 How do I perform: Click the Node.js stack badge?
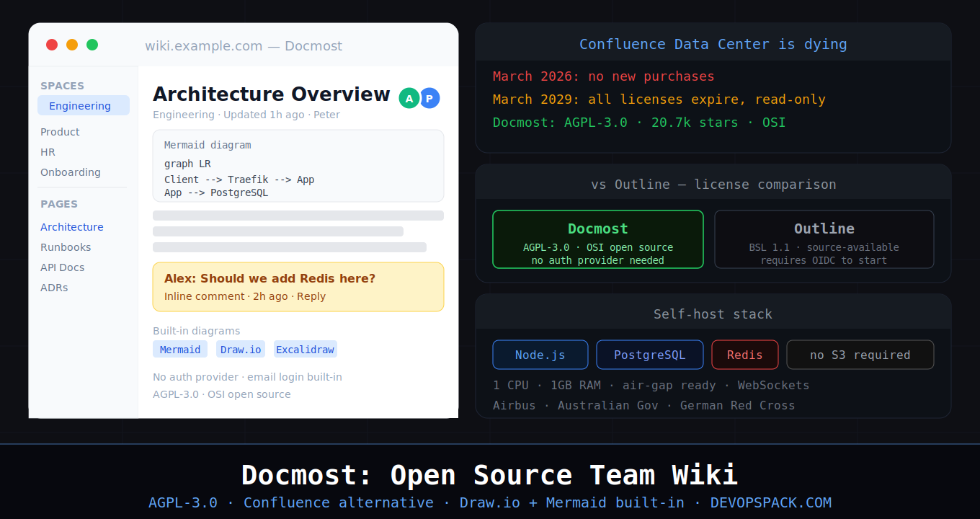click(x=540, y=355)
